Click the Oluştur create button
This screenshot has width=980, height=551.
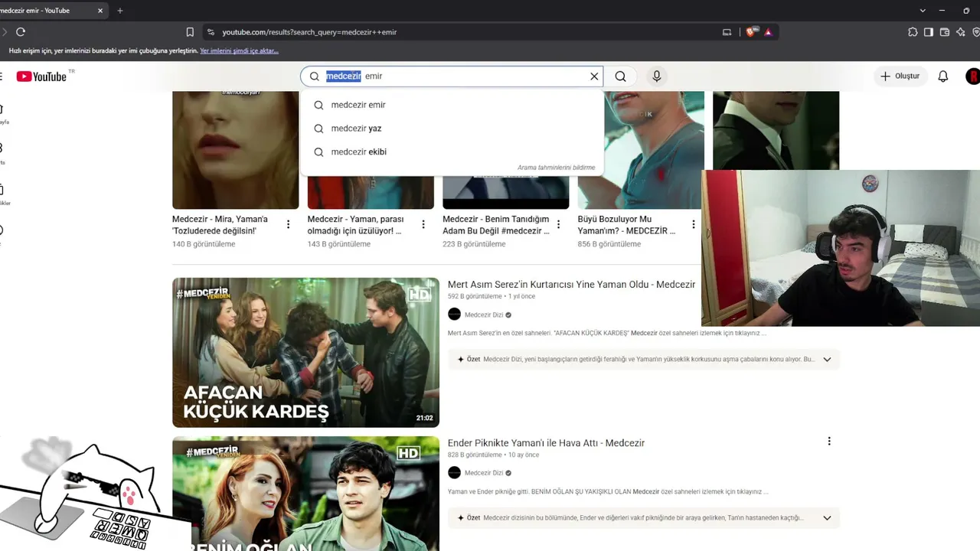pyautogui.click(x=900, y=77)
